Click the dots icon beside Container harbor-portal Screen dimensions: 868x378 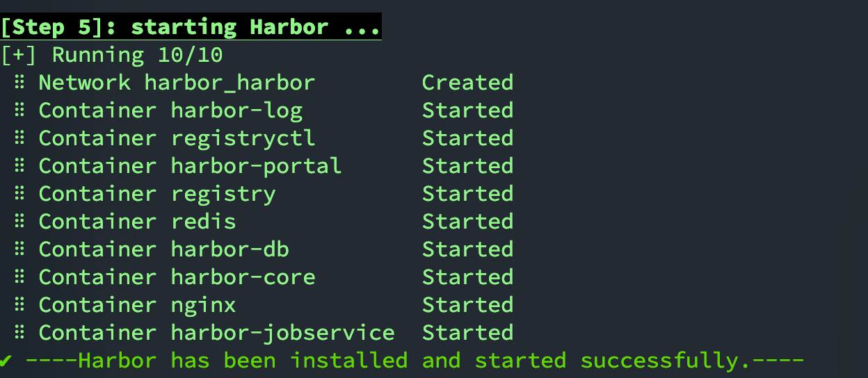[20, 166]
